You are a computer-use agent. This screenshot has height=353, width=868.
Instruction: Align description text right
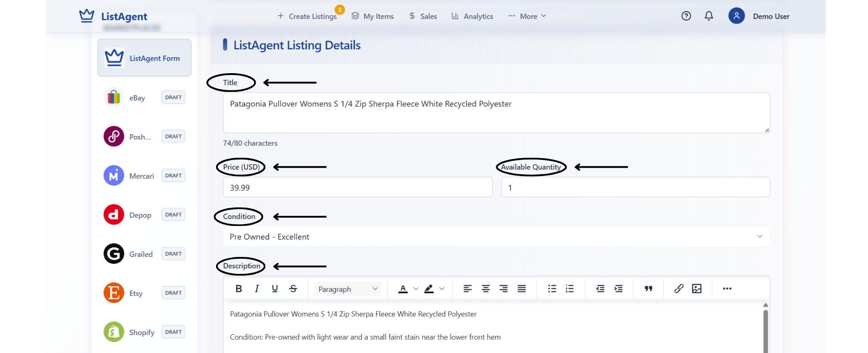coord(504,289)
